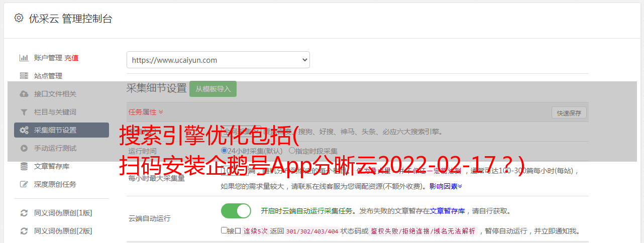Click the edit icon for 深度原创任务

[24, 184]
